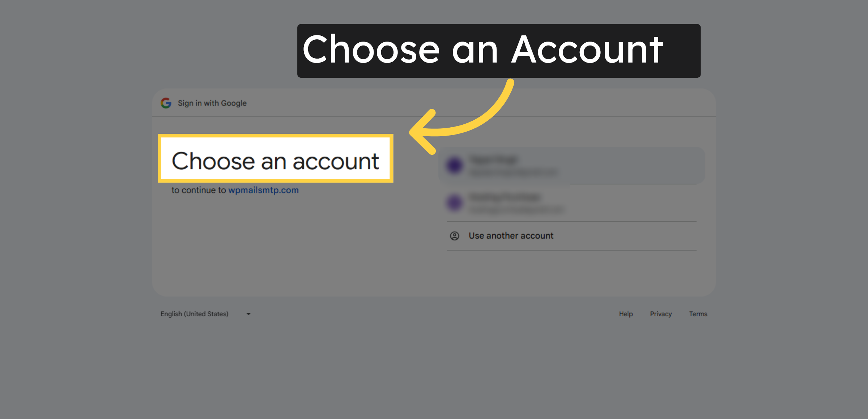Click the dropdown arrow beside English (United States)

[x=248, y=314]
